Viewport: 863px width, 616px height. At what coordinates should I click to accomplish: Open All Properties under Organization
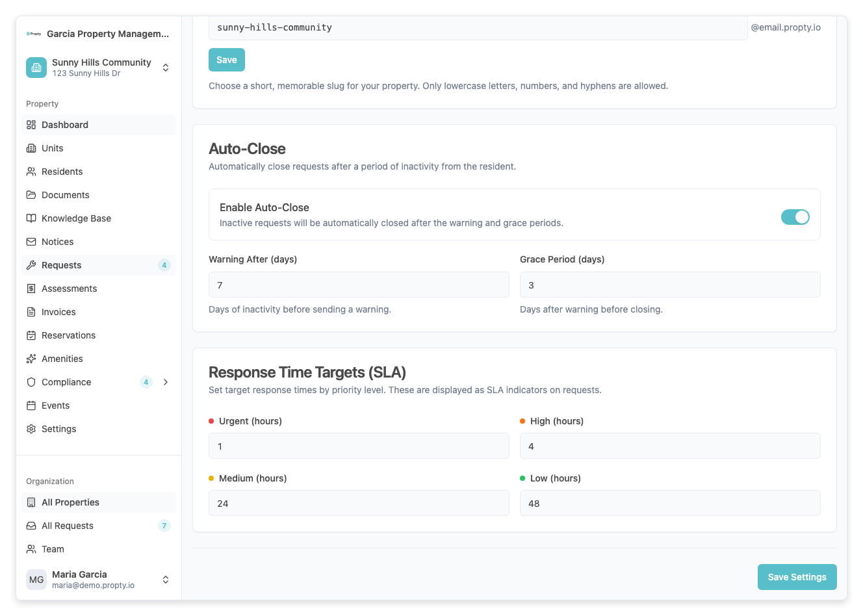[x=99, y=502]
